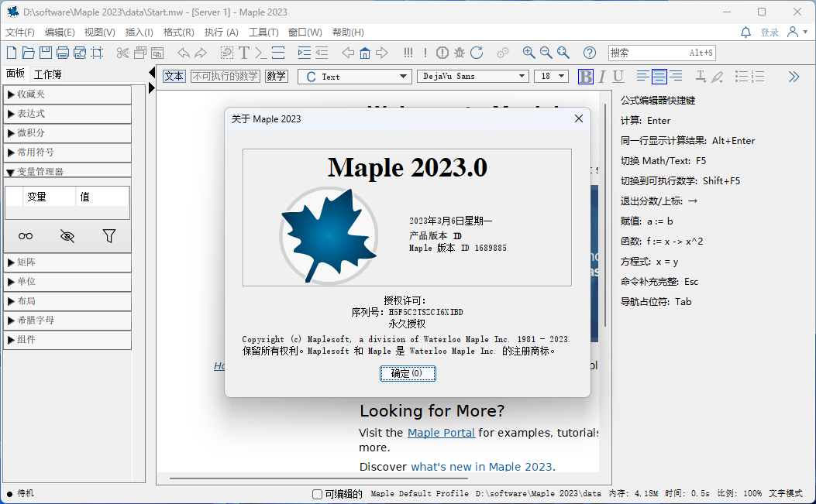Open the 工具(T) menu

click(263, 33)
